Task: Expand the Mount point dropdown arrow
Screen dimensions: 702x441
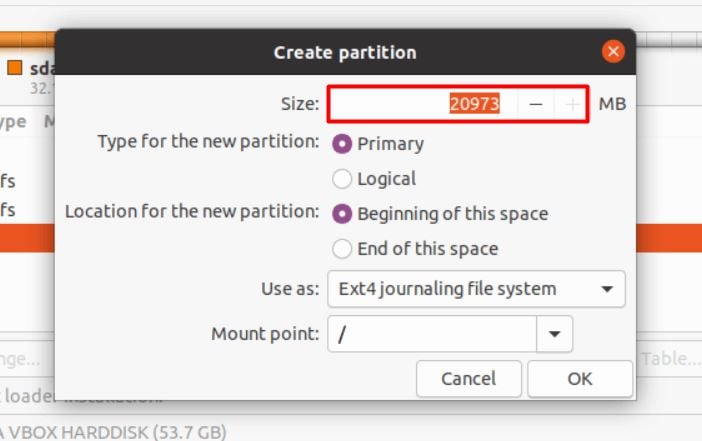Action: point(555,335)
